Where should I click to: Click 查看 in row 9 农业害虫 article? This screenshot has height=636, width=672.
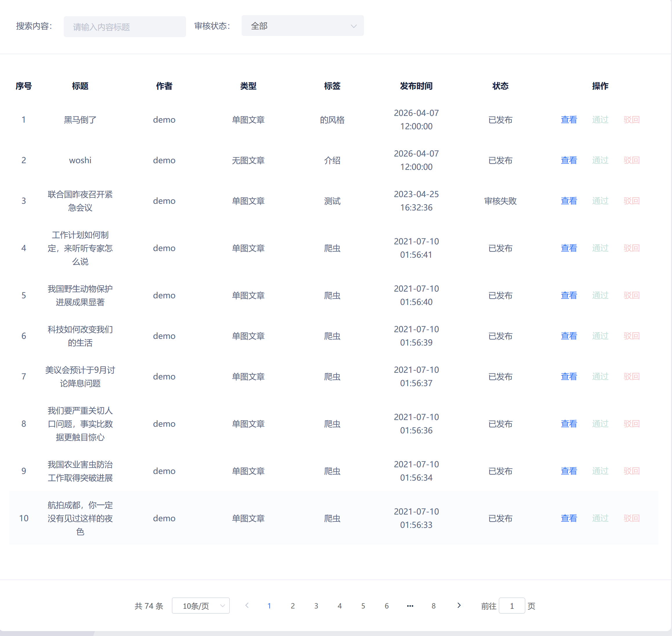click(569, 471)
